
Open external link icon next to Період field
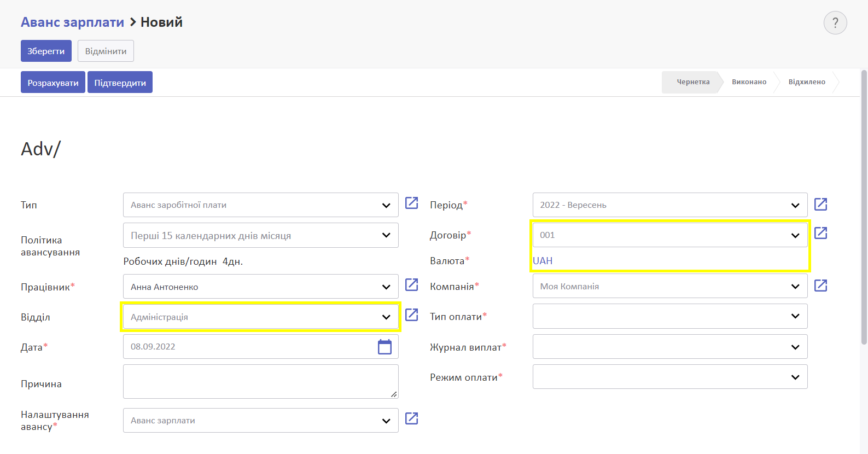tap(821, 204)
